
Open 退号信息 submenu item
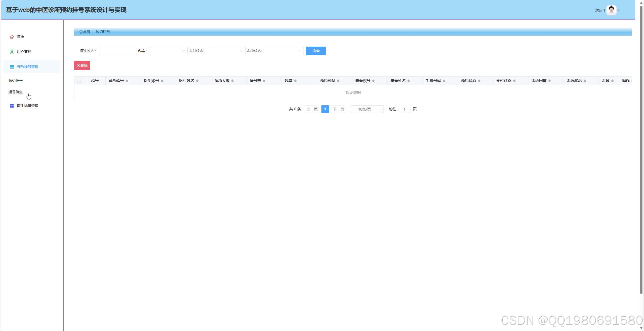(16, 92)
